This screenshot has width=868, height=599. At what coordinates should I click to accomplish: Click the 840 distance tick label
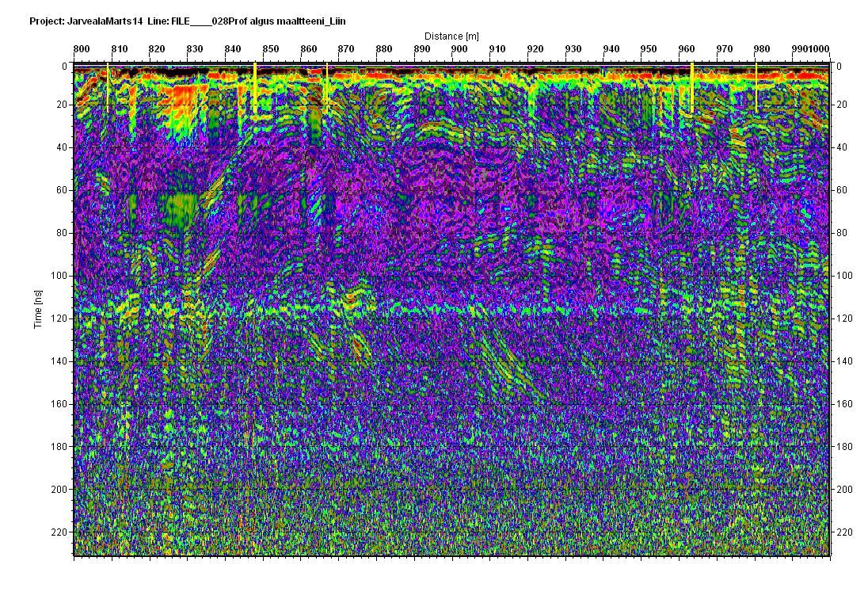click(233, 48)
